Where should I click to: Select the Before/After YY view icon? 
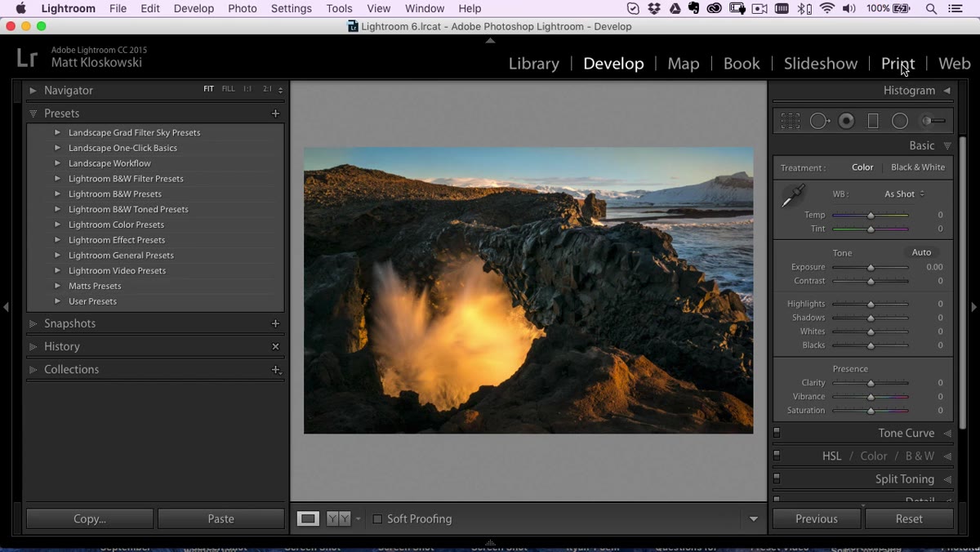click(x=338, y=519)
